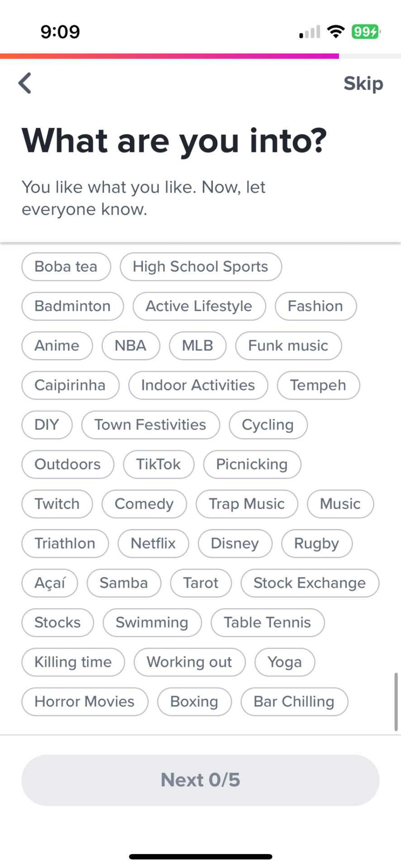Toggle the Boba tea interest chip

coord(66,267)
